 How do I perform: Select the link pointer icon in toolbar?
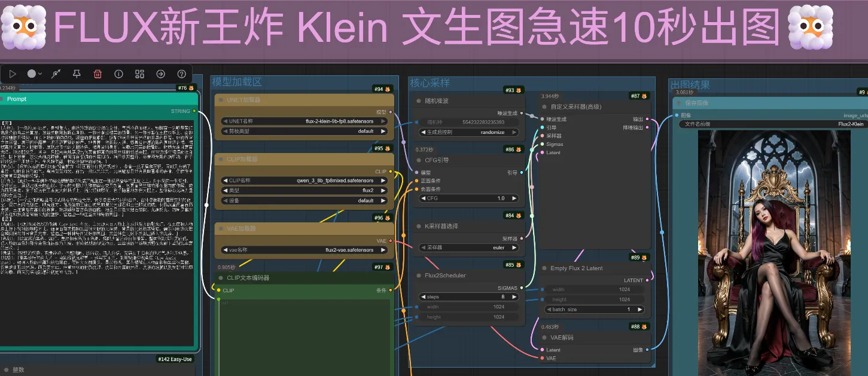(x=56, y=74)
